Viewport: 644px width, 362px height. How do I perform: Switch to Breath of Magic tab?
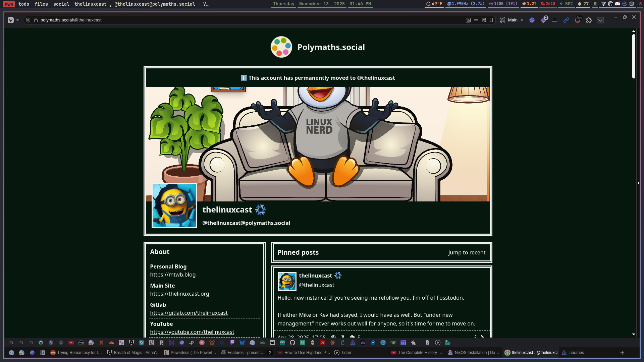pyautogui.click(x=133, y=353)
